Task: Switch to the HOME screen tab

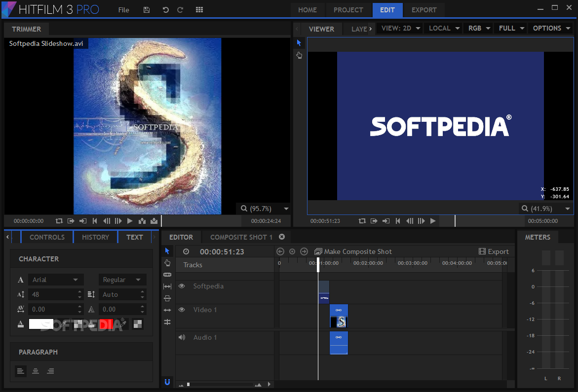Action: click(308, 10)
